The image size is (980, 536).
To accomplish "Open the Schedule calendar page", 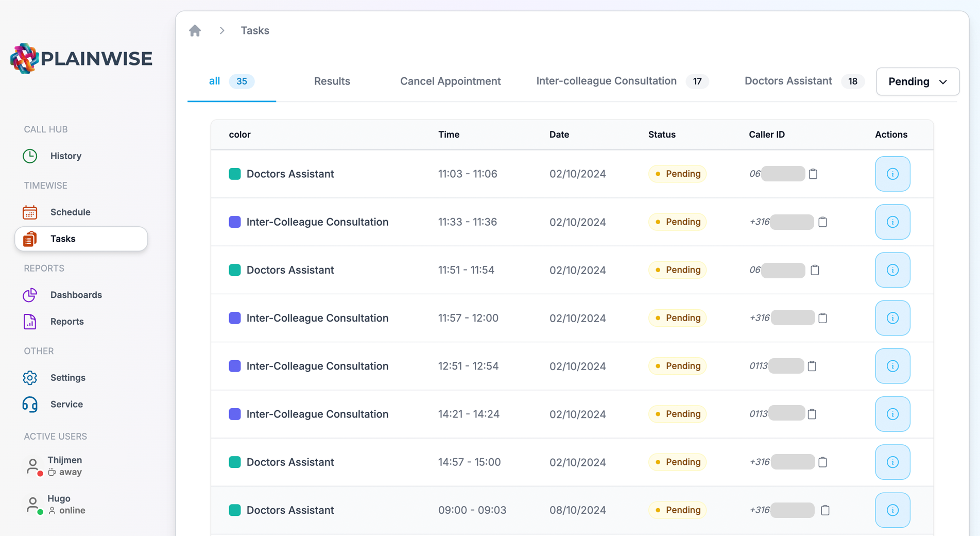I will [x=70, y=212].
